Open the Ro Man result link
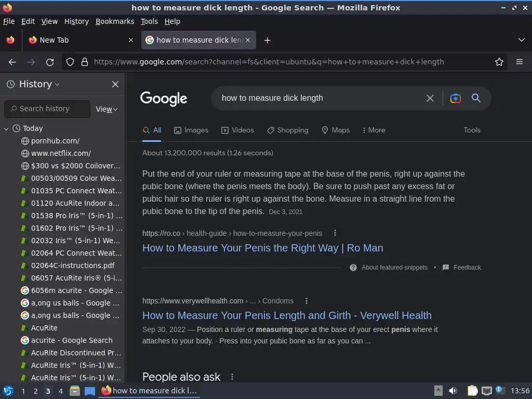 (x=262, y=248)
